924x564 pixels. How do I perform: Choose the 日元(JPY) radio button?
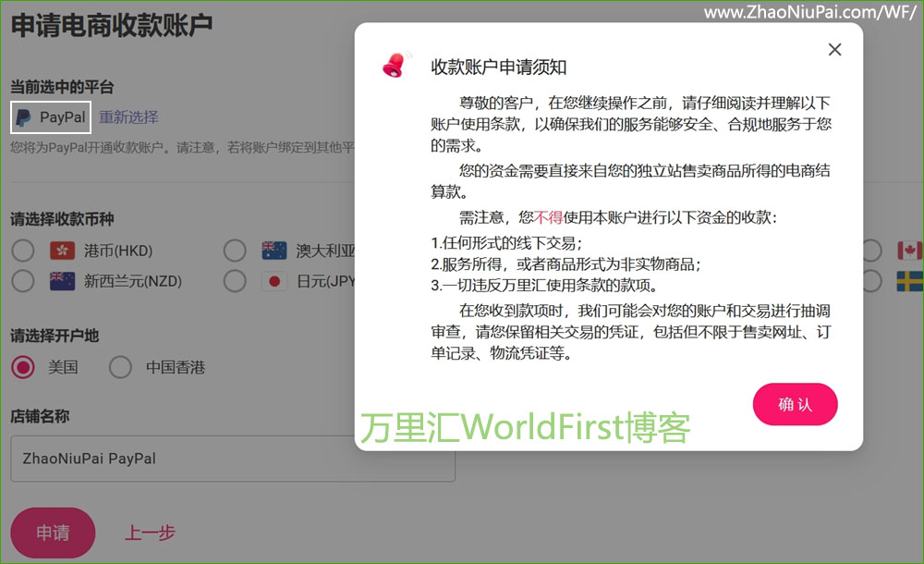click(235, 281)
